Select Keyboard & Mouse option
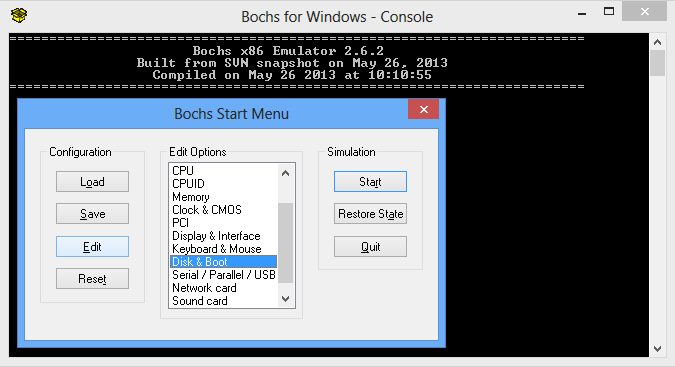The height and width of the screenshot is (367, 675). (x=224, y=249)
